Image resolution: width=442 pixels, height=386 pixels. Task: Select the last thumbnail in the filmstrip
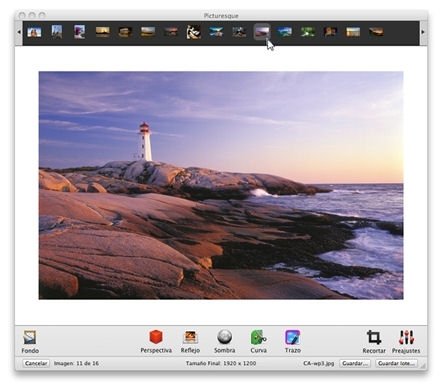click(x=376, y=32)
